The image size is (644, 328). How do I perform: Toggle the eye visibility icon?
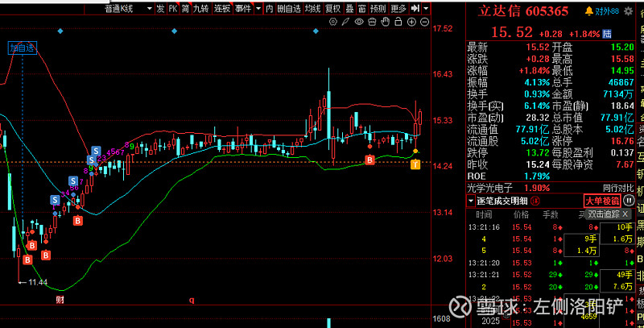click(359, 22)
